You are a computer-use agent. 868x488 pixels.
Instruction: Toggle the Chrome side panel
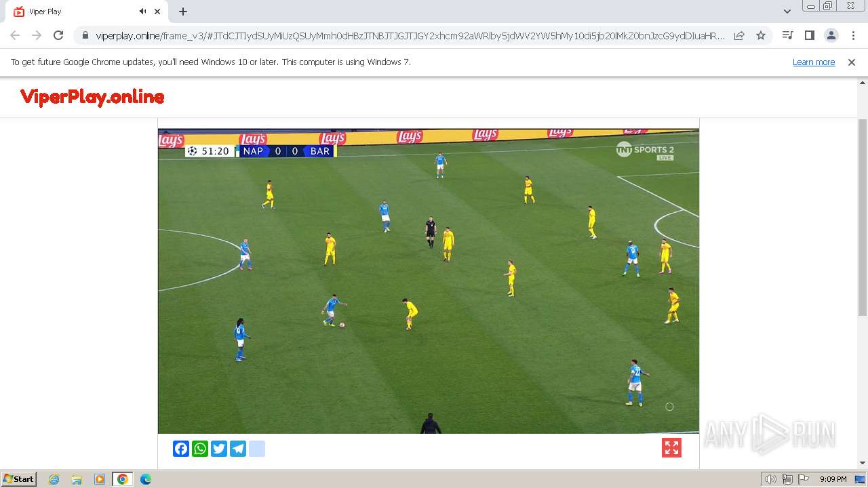809,35
